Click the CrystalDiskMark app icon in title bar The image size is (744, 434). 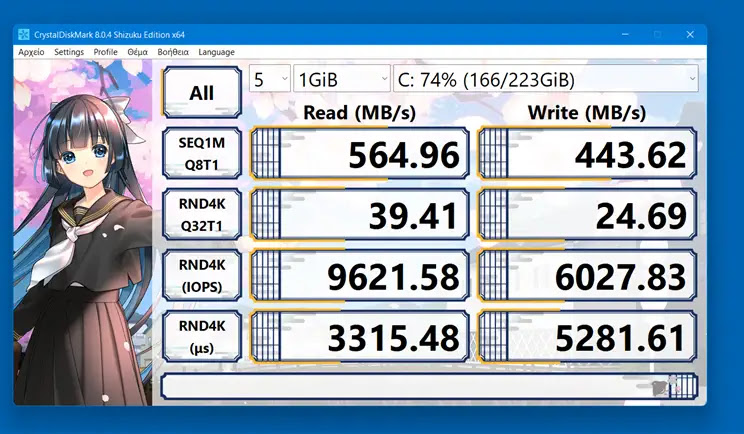[23, 35]
